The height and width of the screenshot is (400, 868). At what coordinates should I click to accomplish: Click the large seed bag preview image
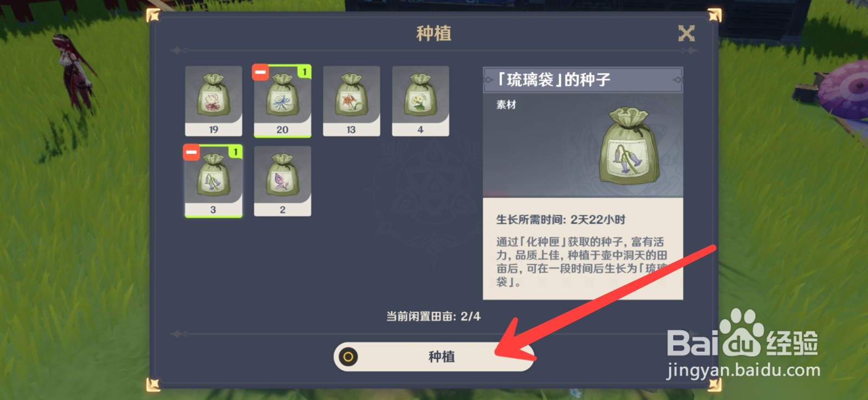pos(629,146)
